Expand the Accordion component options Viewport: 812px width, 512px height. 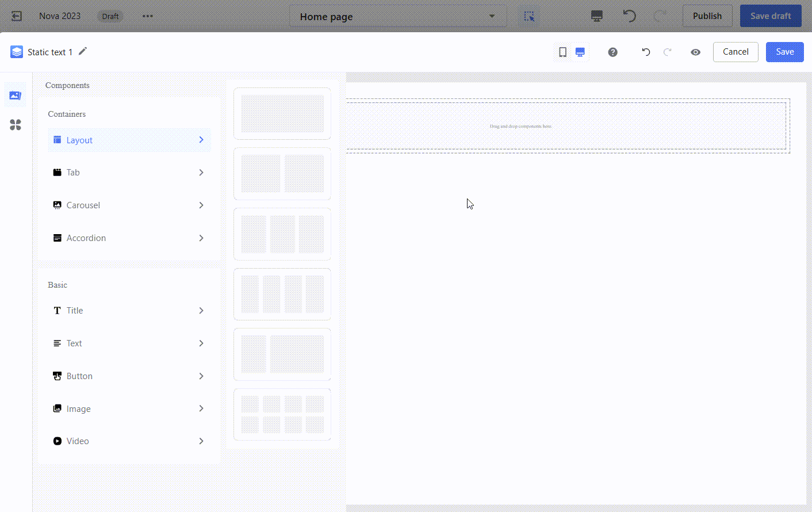(201, 238)
